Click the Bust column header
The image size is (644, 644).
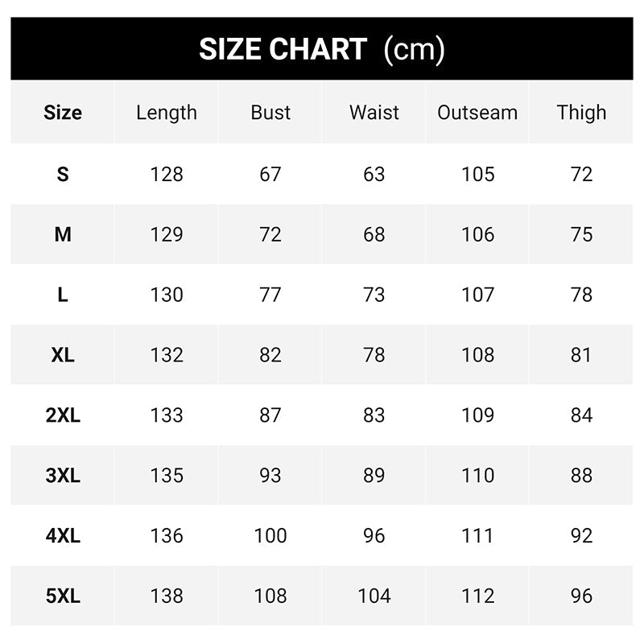[x=270, y=113]
